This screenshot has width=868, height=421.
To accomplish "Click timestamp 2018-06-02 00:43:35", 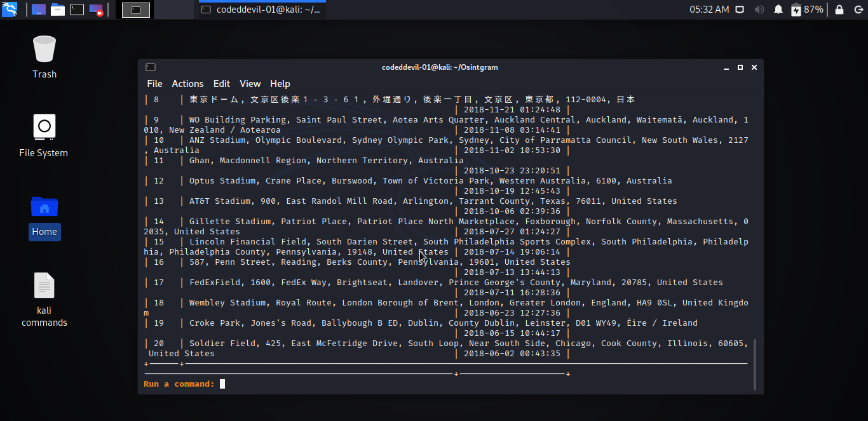I will click(512, 353).
